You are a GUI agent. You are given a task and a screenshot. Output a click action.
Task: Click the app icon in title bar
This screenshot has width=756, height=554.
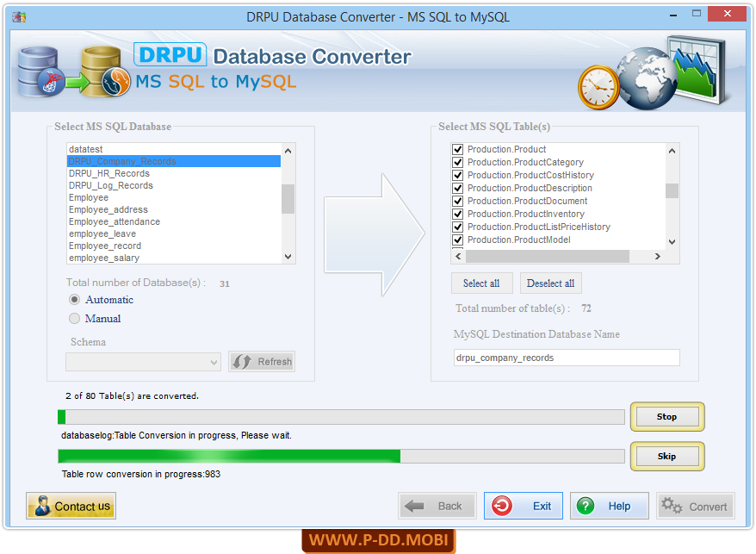(x=19, y=17)
